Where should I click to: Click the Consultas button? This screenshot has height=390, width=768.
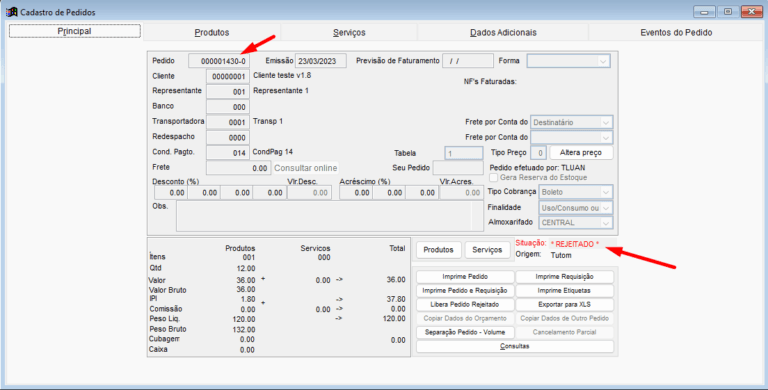(x=515, y=346)
